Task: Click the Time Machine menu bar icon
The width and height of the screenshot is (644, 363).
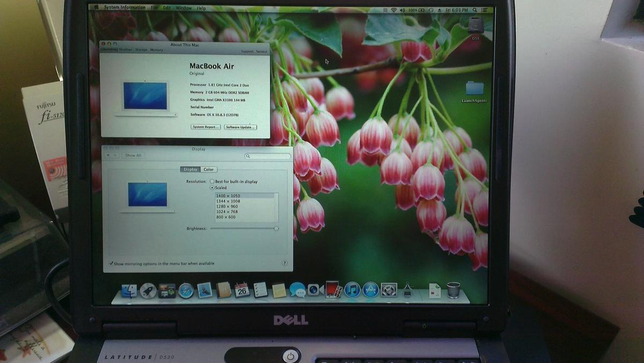Action: tap(431, 10)
